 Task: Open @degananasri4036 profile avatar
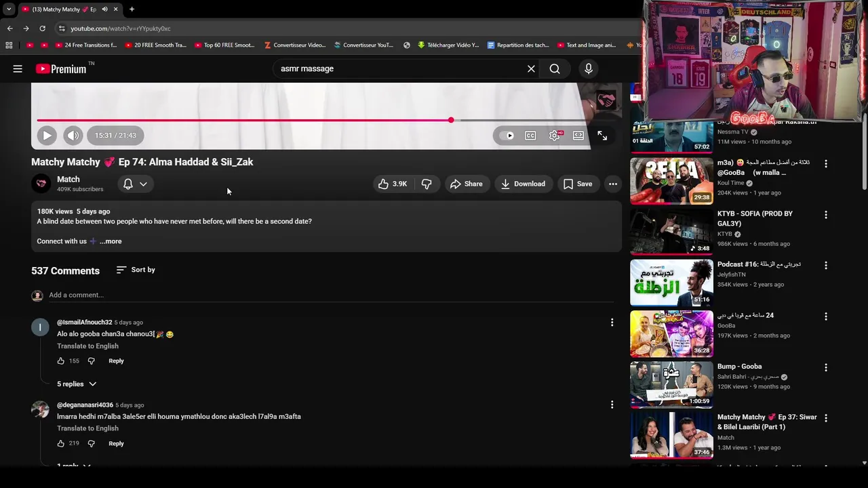[x=40, y=409]
